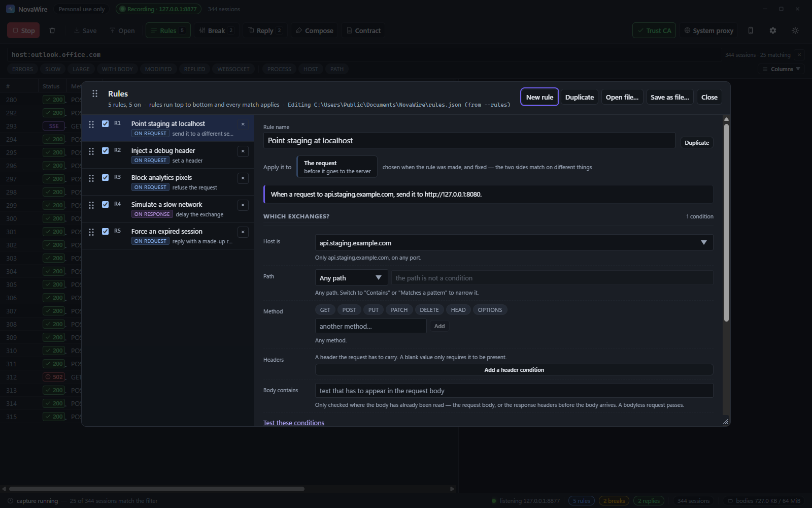
Task: Click the drag handle of rule R5
Action: pos(91,232)
